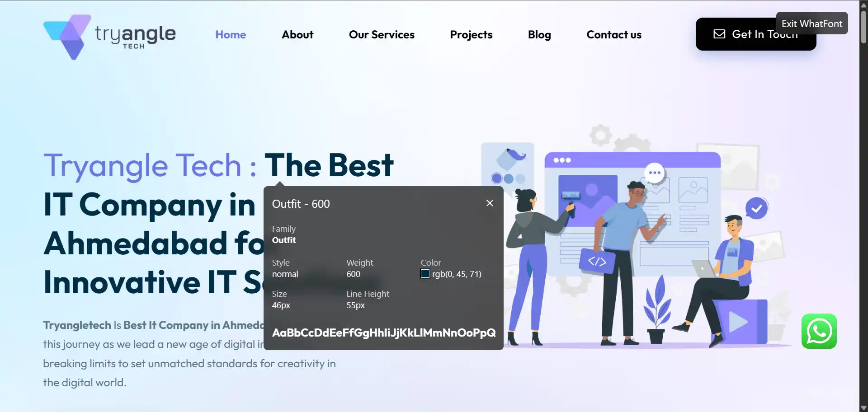
Task: Open the WhatsApp chat icon
Action: pyautogui.click(x=819, y=331)
